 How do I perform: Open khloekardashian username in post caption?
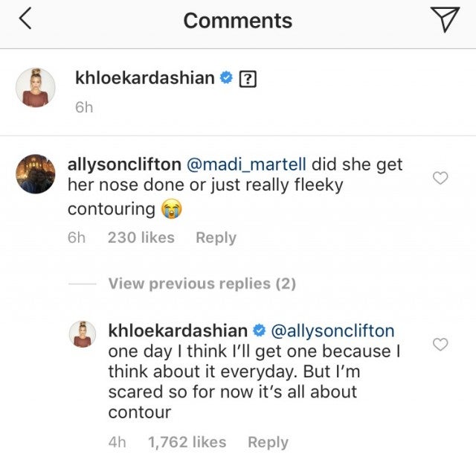coord(144,78)
